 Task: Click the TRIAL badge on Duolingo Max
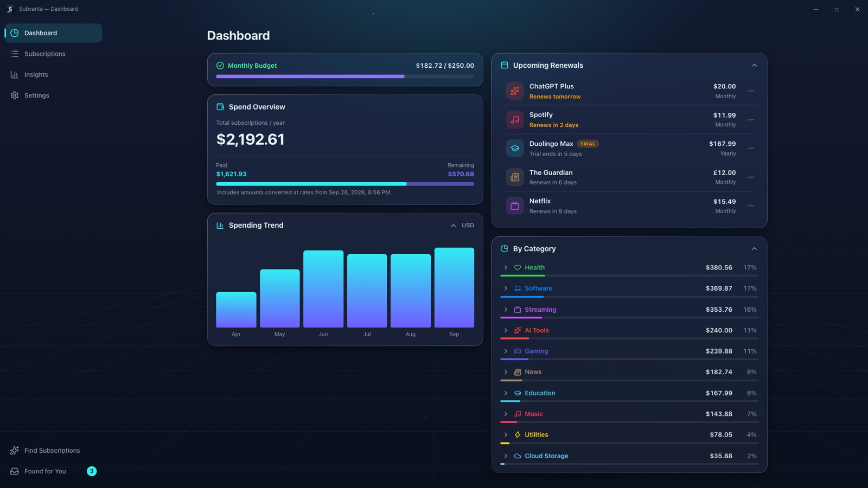[588, 144]
